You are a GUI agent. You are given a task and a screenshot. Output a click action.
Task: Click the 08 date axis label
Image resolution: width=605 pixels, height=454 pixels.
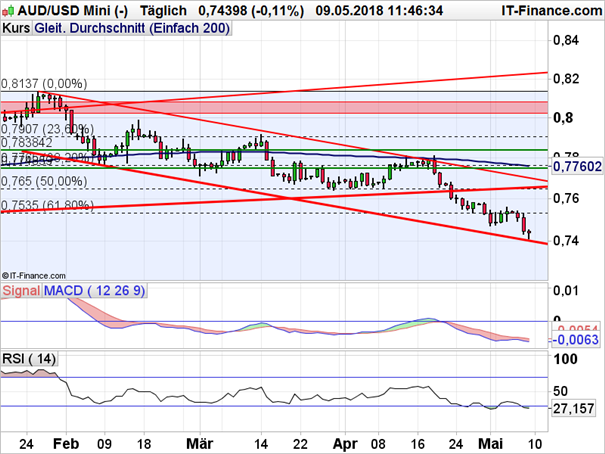(x=378, y=444)
